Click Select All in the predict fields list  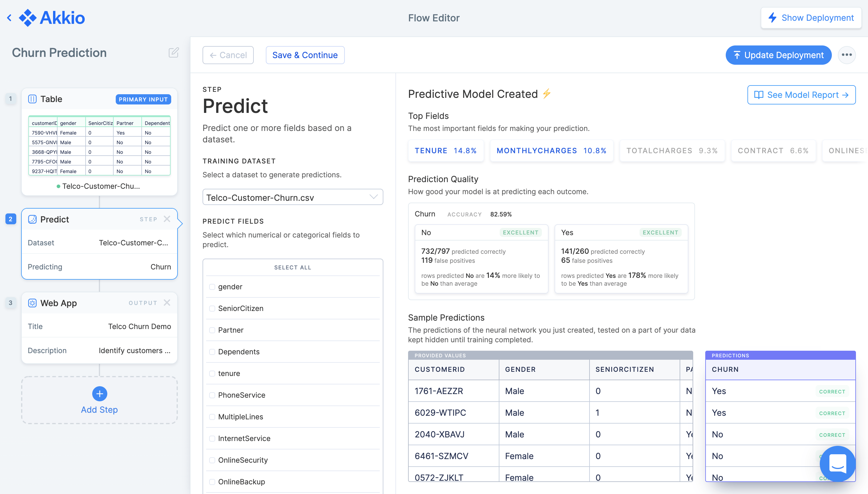click(292, 267)
